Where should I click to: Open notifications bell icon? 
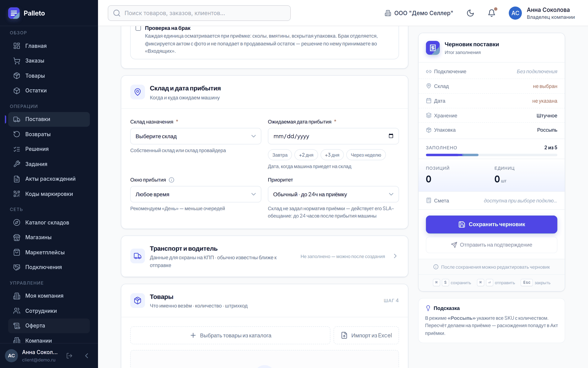pos(491,13)
